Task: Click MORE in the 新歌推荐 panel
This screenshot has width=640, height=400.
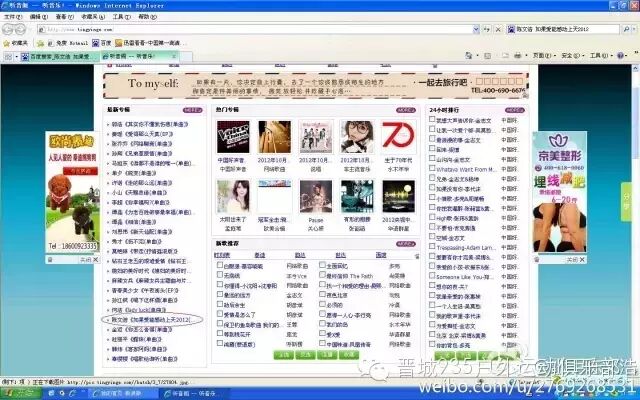Action: 406,244
